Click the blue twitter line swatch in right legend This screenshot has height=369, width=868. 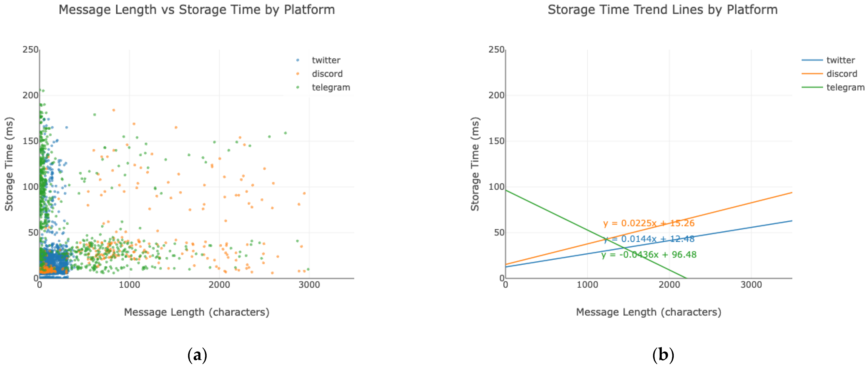(x=812, y=60)
